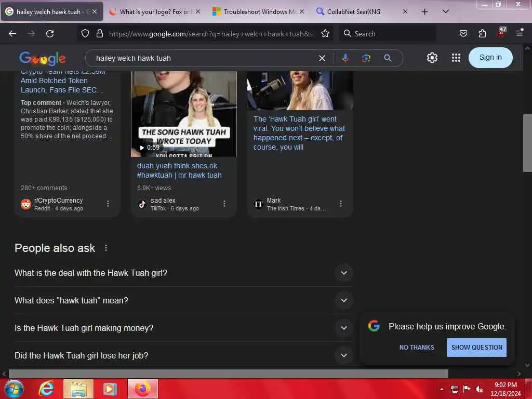Open the "duah yuah think shes ok" link
Screen dimensions: 532x399
[x=179, y=170]
